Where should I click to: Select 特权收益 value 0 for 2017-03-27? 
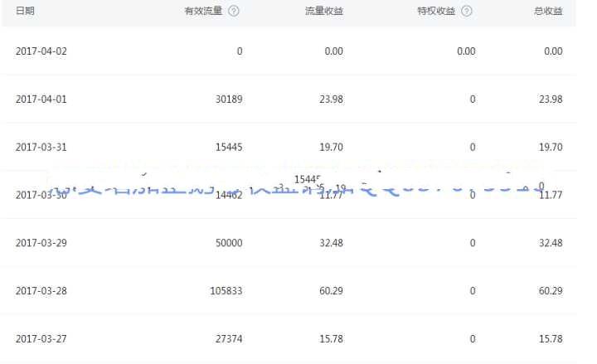473,339
